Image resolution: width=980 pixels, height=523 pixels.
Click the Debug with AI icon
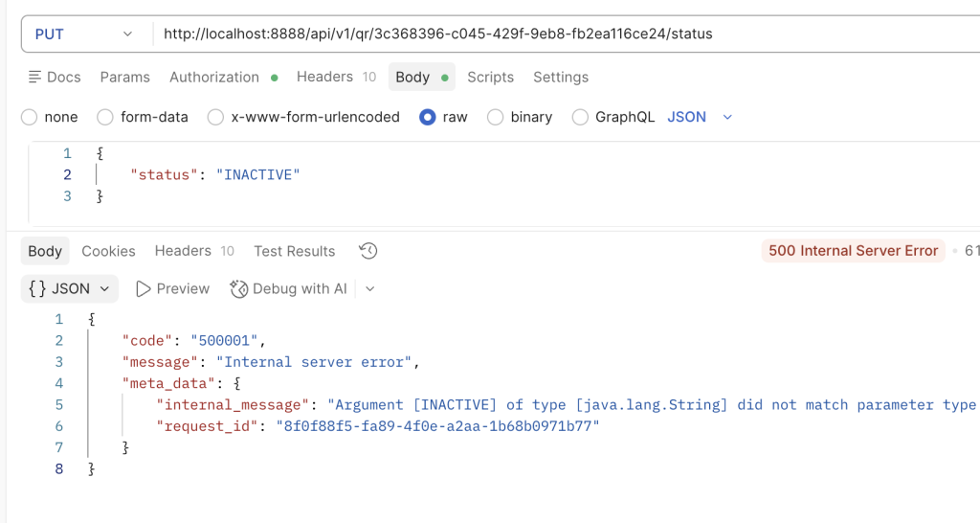(239, 288)
